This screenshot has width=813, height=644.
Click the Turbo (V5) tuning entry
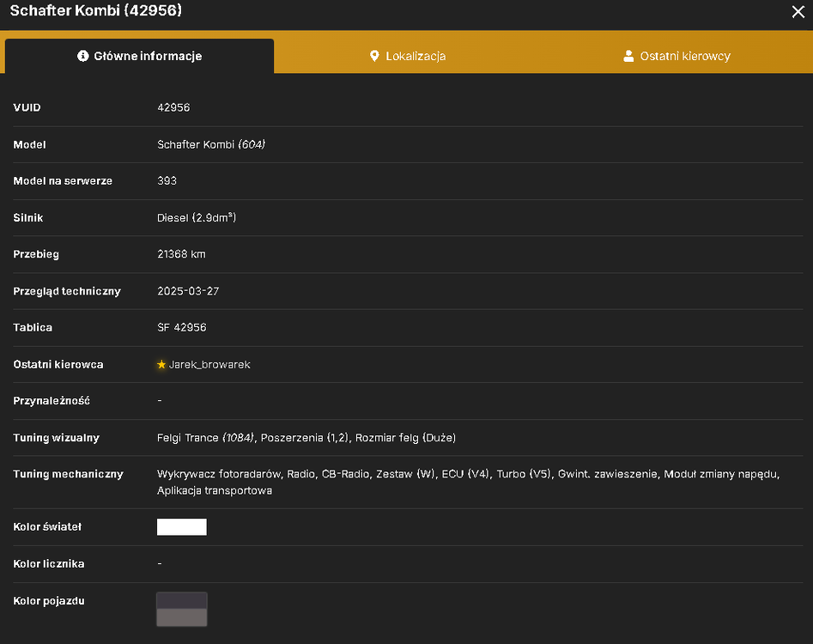coord(524,474)
